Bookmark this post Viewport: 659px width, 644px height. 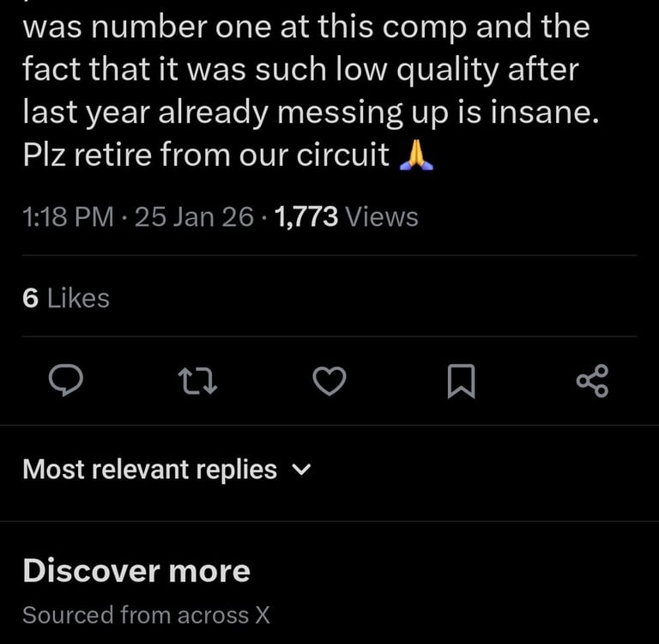(461, 380)
